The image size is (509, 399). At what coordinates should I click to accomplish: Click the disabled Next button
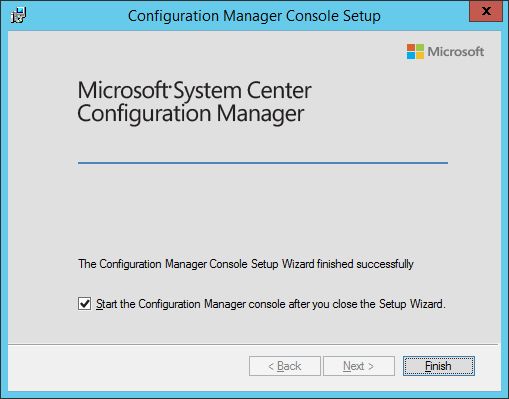point(359,366)
